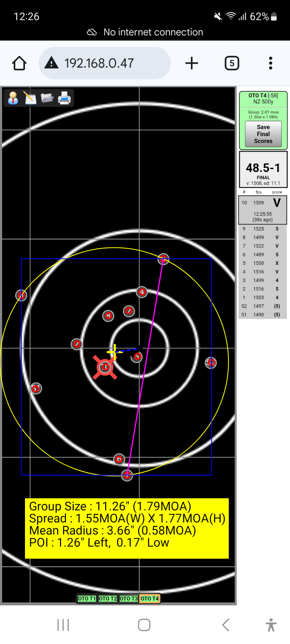290x644 pixels.
Task: Click the 48.5-1 FINAL score box
Action: [263, 169]
